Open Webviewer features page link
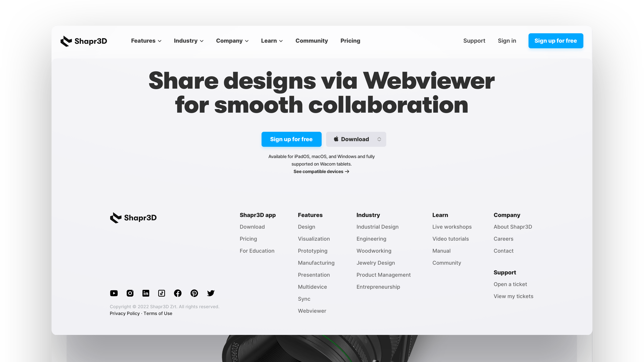 click(312, 311)
